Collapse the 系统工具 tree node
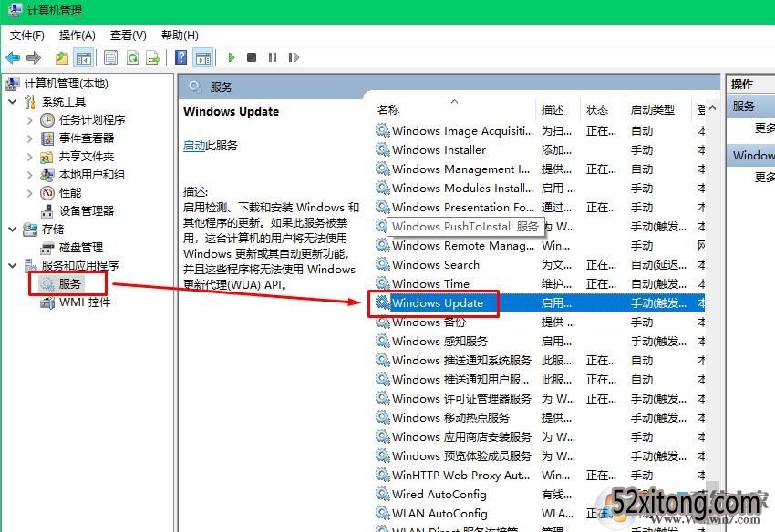The width and height of the screenshot is (775, 532). click(x=13, y=102)
